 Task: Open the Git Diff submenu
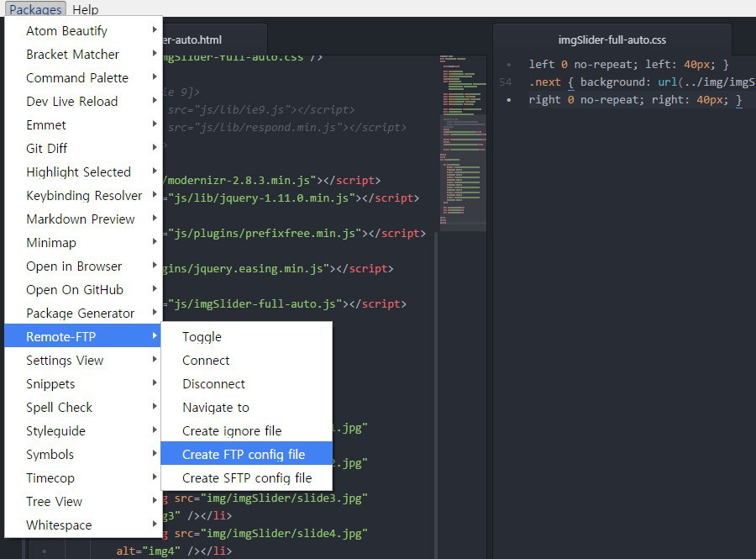pos(83,149)
